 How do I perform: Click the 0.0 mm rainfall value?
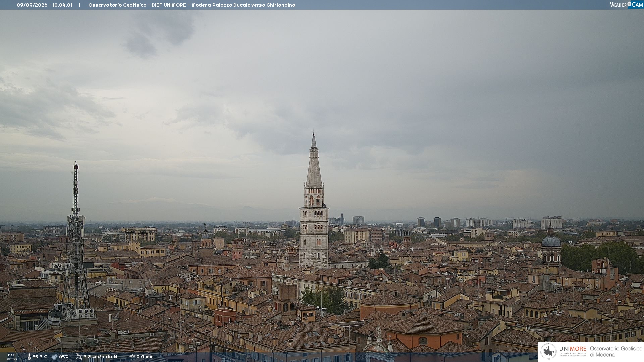coord(145,357)
